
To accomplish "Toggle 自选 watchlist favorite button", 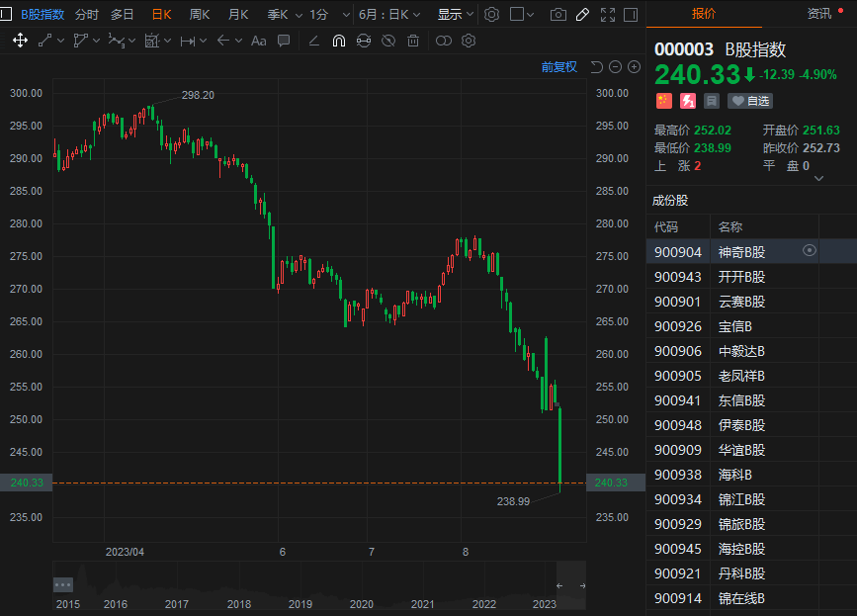I will [x=749, y=101].
